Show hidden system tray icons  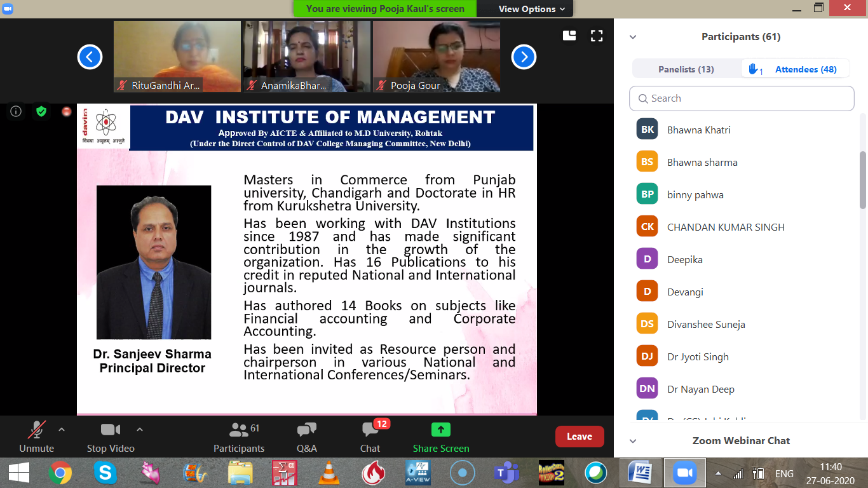(x=718, y=473)
